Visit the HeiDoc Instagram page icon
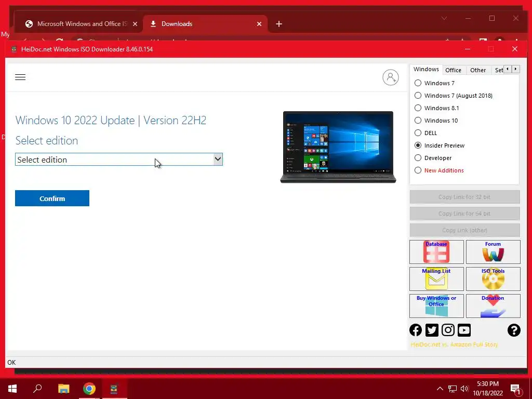532x399 pixels. pos(448,330)
